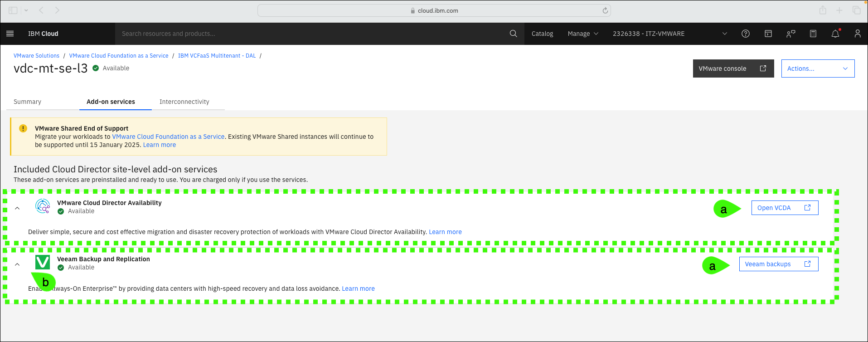Screen dimensions: 868x342
Task: Open the notifications bell
Action: click(835, 34)
